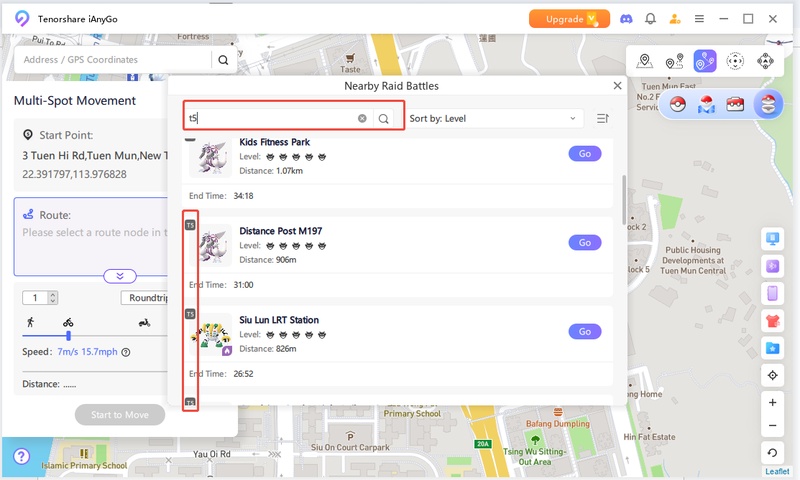This screenshot has width=800, height=480.
Task: Click the speed help question icon
Action: pyautogui.click(x=126, y=352)
